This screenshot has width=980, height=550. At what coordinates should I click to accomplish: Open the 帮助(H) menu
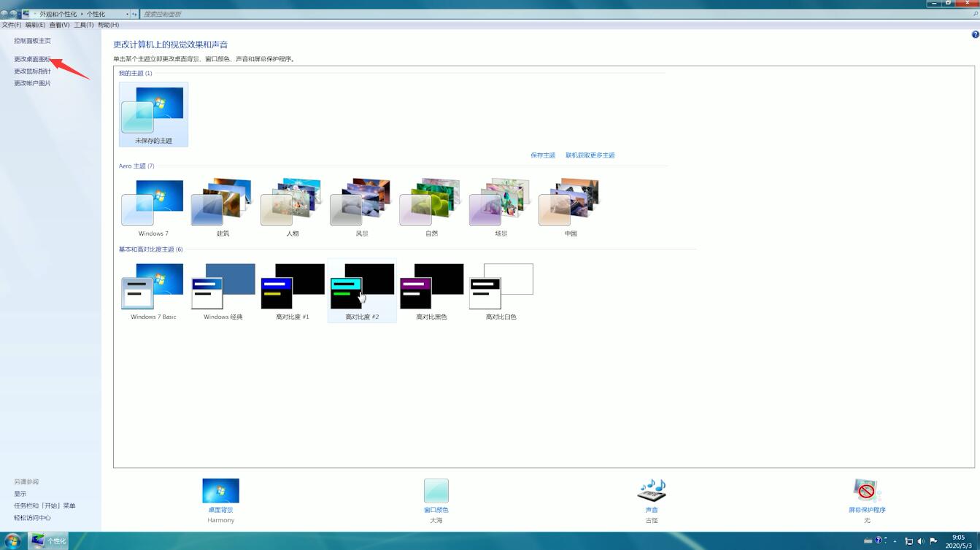[x=109, y=25]
